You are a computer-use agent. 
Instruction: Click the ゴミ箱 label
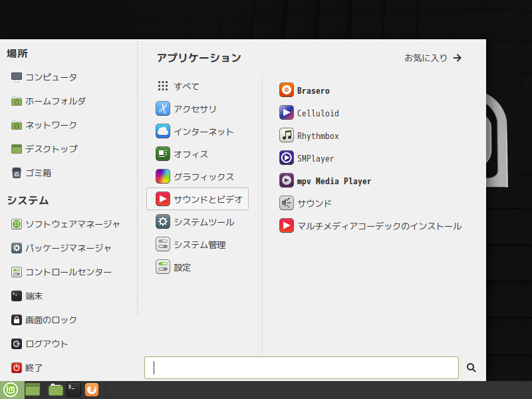tap(39, 173)
